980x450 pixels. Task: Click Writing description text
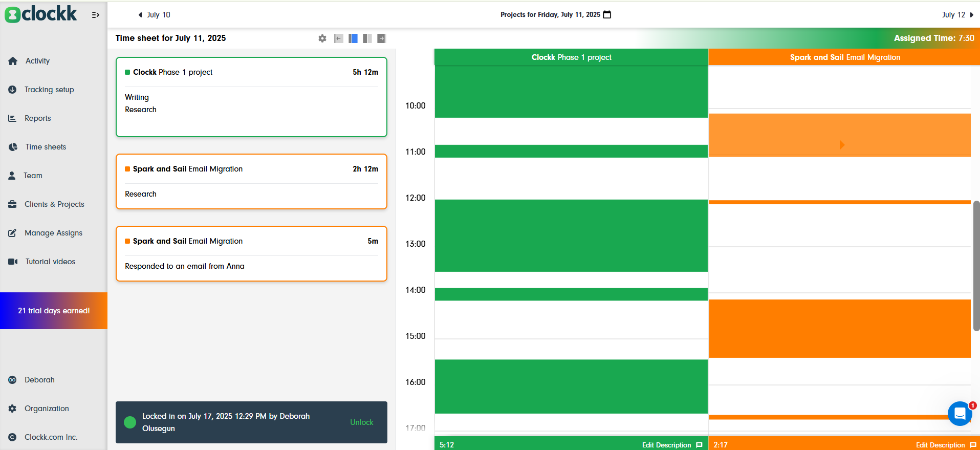click(x=137, y=97)
